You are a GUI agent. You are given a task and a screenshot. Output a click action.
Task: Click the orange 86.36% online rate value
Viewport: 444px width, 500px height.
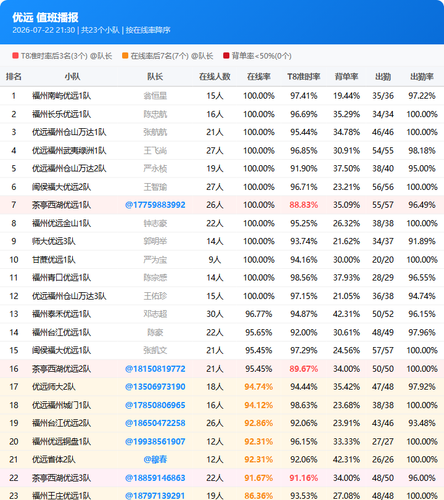tap(259, 496)
